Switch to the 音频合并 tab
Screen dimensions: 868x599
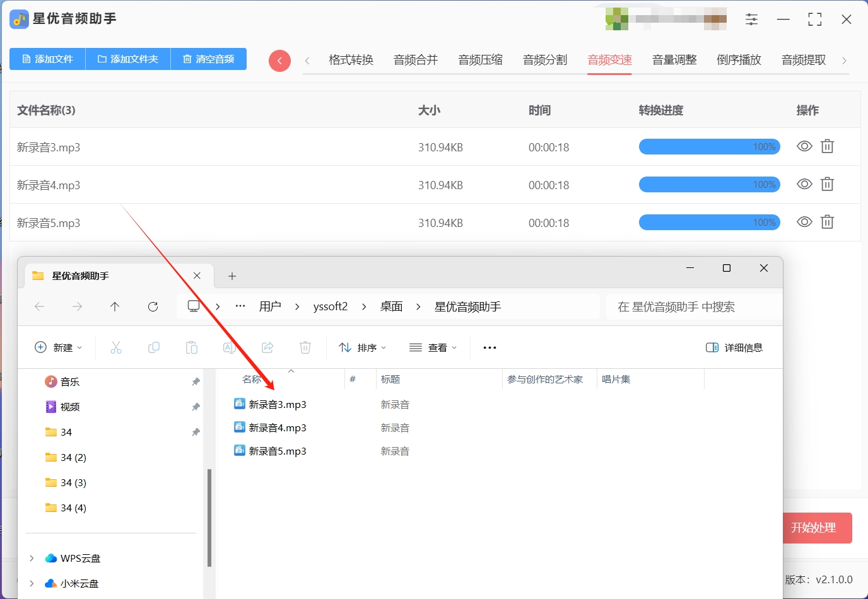pos(416,60)
